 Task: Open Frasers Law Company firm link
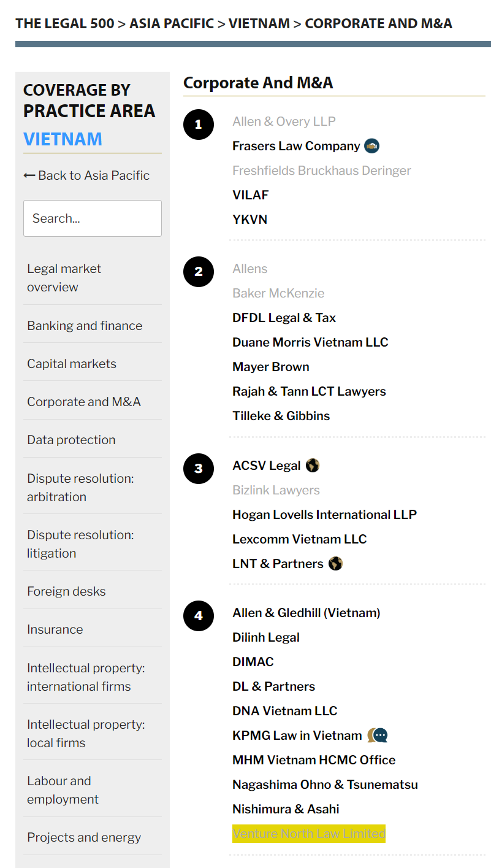(x=296, y=146)
